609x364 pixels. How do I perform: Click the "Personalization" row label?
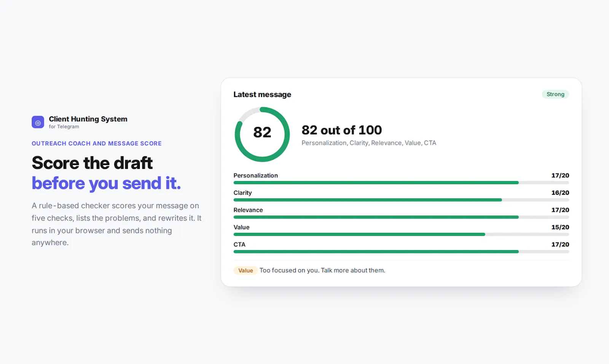pyautogui.click(x=256, y=175)
